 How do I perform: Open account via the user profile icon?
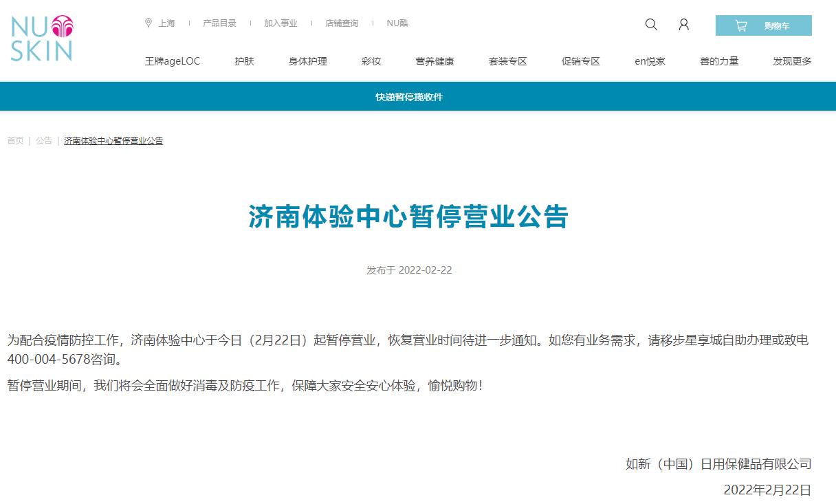tap(683, 24)
